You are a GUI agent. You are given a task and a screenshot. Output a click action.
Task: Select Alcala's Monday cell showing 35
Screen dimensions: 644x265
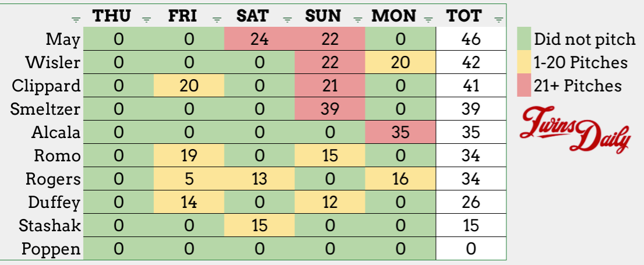[x=401, y=131]
